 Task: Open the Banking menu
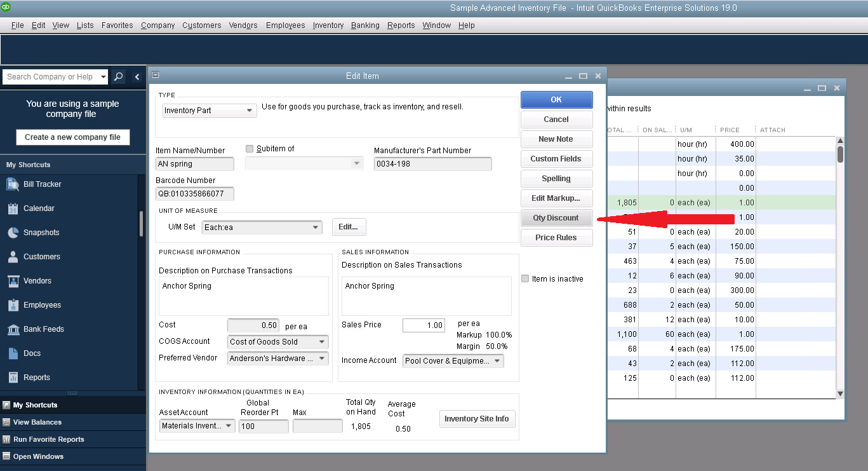point(365,25)
